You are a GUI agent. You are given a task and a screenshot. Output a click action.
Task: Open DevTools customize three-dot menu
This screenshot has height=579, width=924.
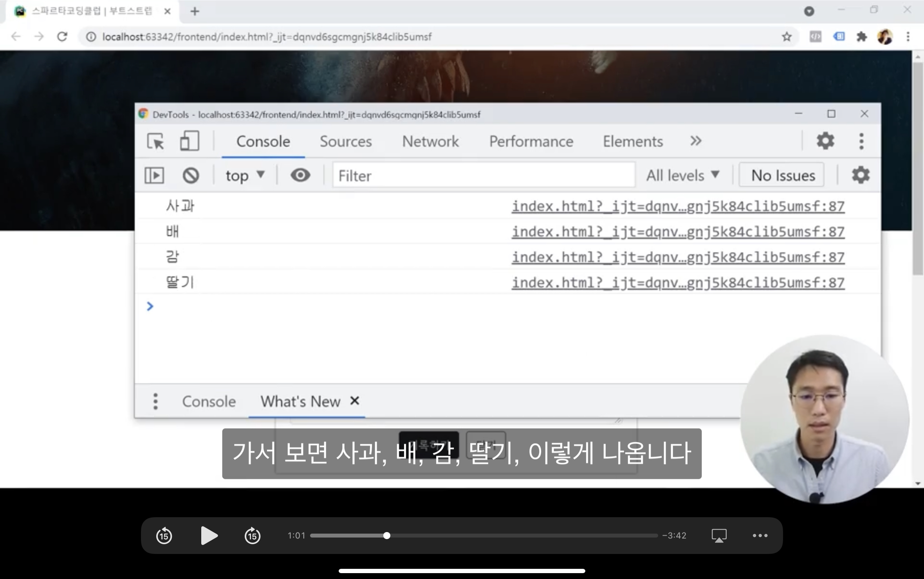861,141
